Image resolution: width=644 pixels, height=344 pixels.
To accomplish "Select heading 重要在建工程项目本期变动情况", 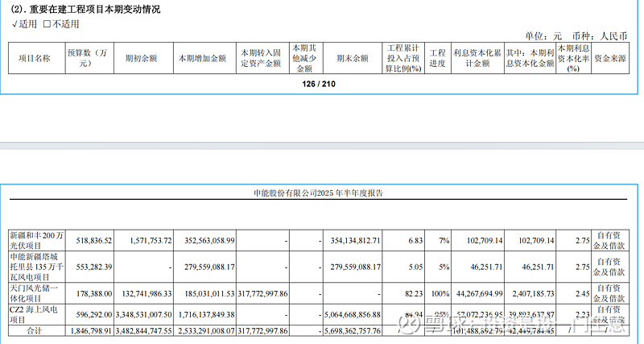I will pos(95,9).
